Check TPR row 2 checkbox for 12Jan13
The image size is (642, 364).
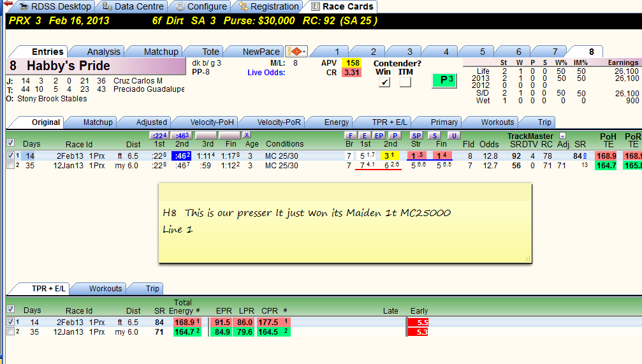tap(11, 331)
